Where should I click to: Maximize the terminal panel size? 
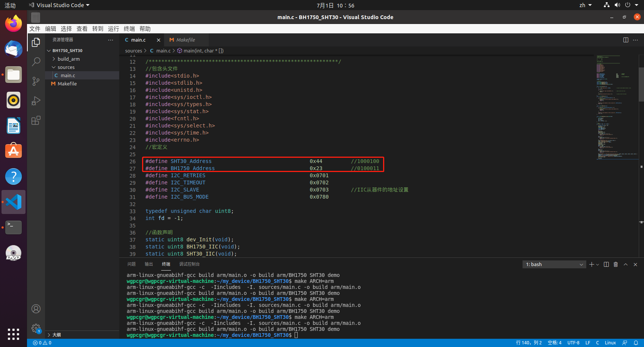click(x=626, y=265)
